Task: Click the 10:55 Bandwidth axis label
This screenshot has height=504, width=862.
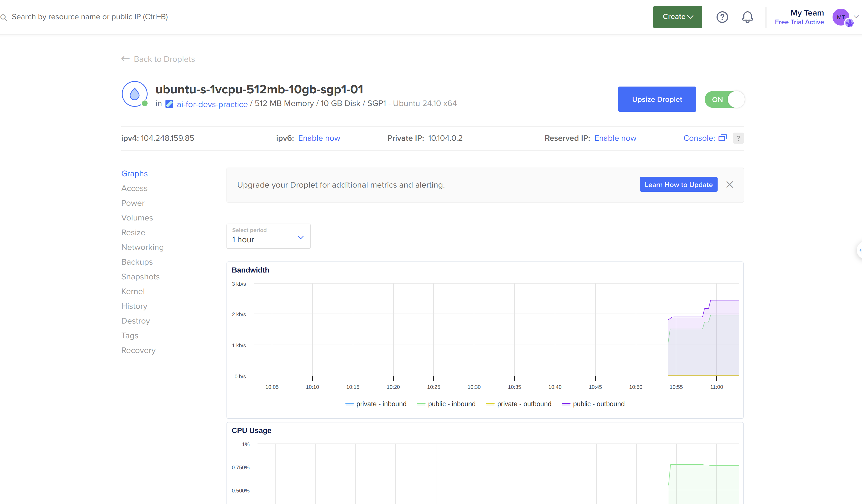Action: coord(676,387)
